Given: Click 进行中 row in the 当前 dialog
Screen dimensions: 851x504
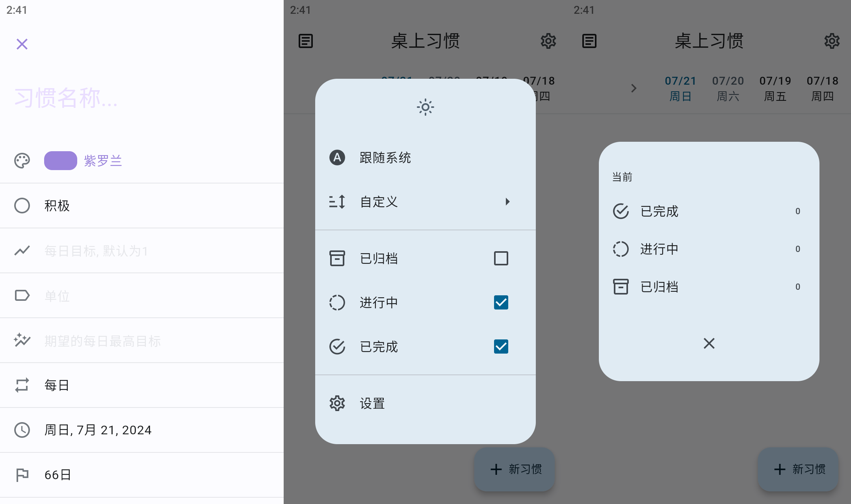Looking at the screenshot, I should [x=709, y=249].
